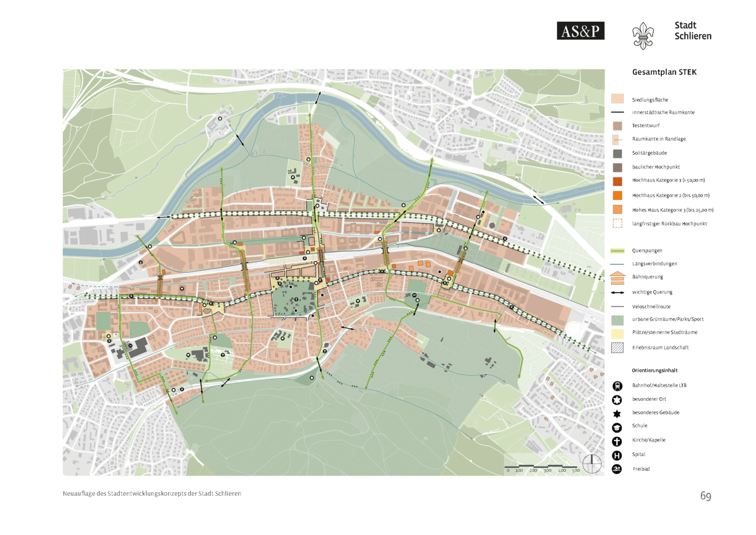Image resolution: width=756 pixels, height=535 pixels.
Task: Click the Querspangen legend label
Action: pos(647,251)
